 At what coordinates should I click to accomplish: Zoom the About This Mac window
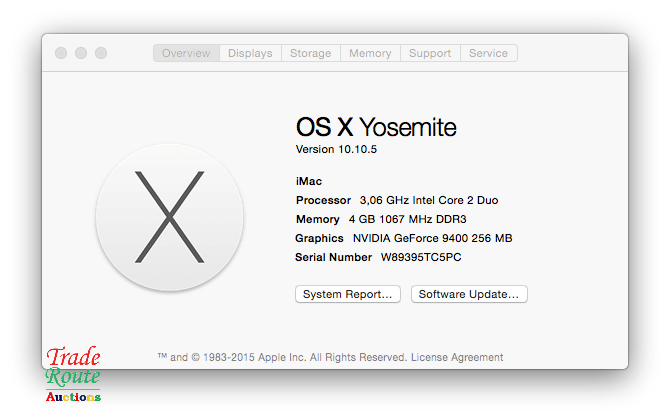pos(101,53)
